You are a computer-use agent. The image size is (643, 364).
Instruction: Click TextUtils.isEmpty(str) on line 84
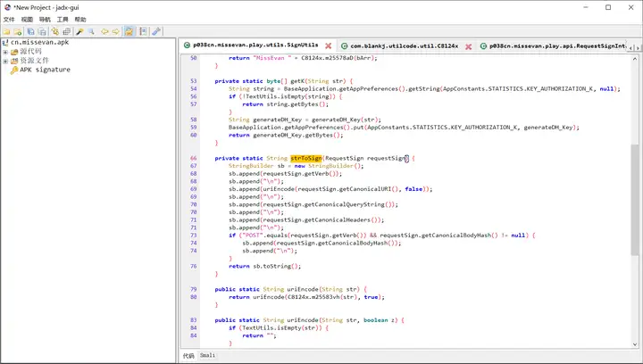[x=281, y=328]
